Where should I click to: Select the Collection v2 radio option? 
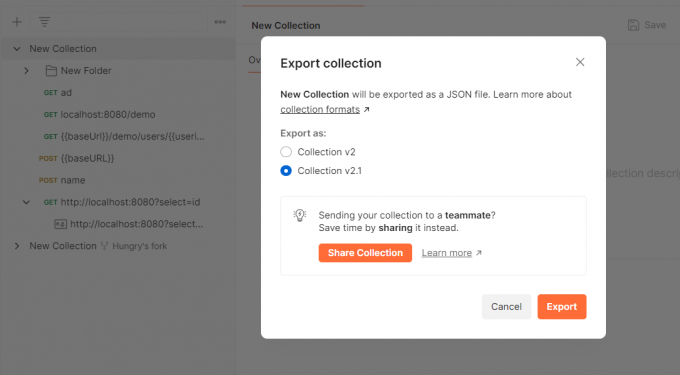click(x=286, y=152)
